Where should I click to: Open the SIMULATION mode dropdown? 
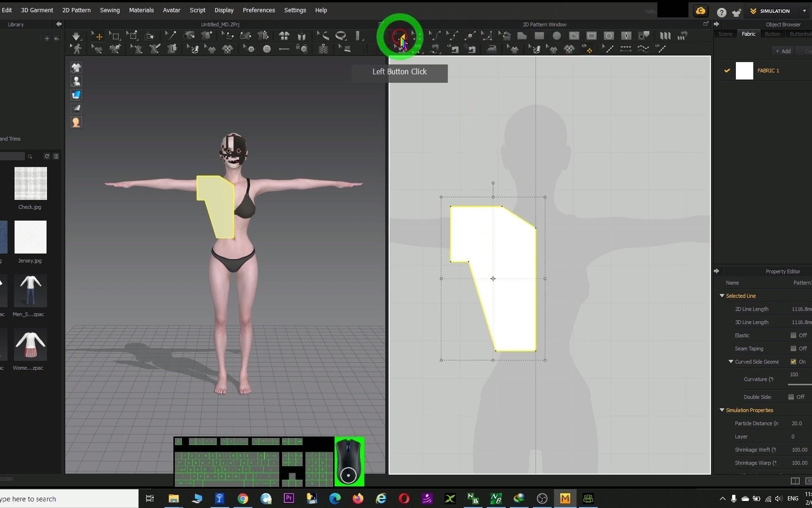(x=804, y=11)
